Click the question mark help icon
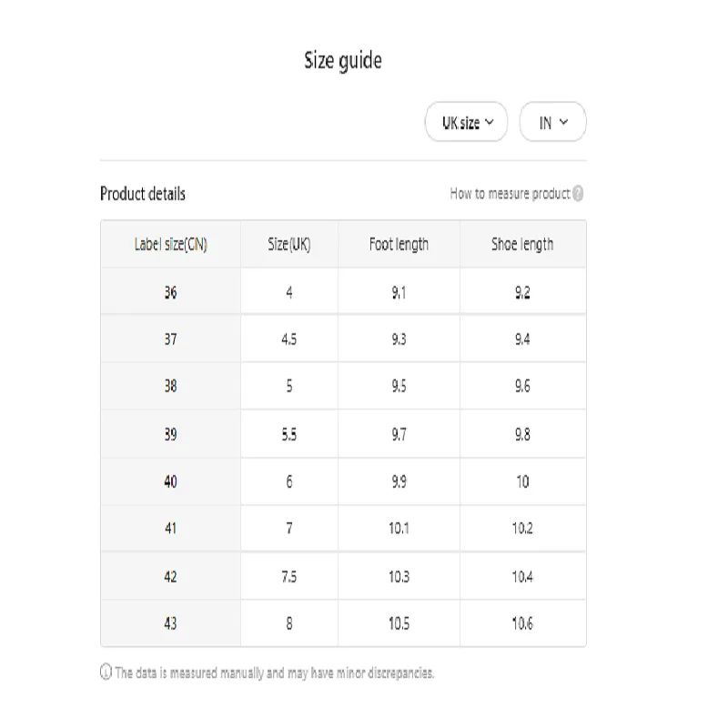Screen dimensions: 728x728 pos(578,194)
